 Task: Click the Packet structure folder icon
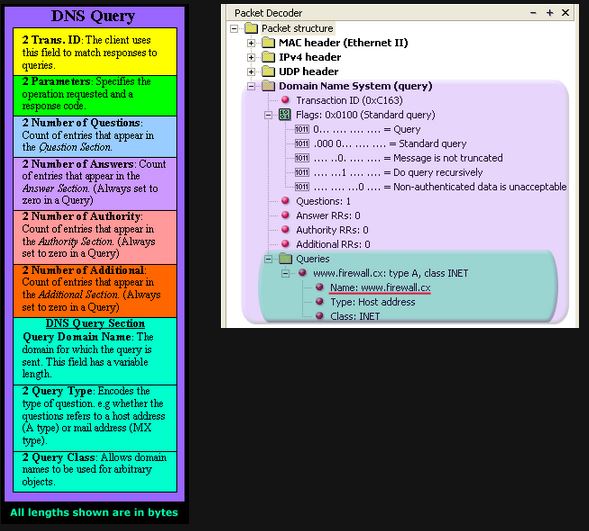(251, 28)
